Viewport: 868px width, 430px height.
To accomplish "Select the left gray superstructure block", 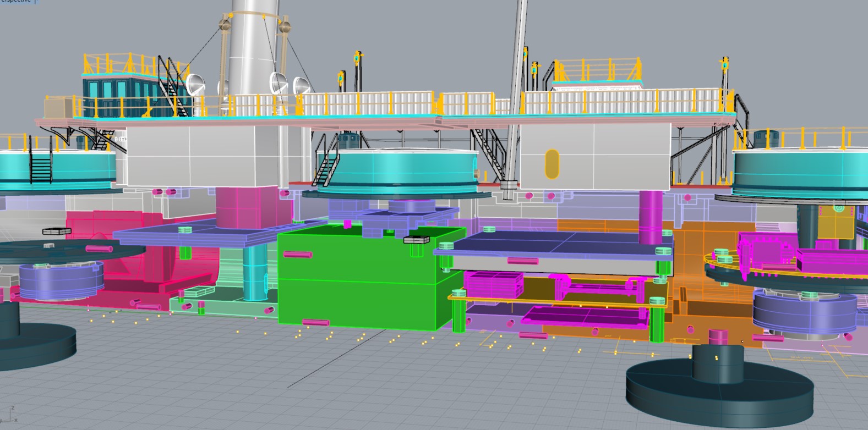I will tap(190, 157).
